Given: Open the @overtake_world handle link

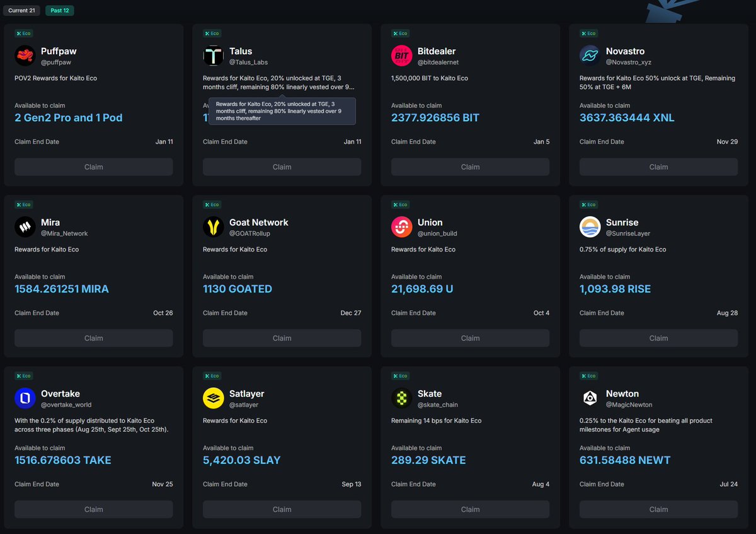Looking at the screenshot, I should click(66, 405).
